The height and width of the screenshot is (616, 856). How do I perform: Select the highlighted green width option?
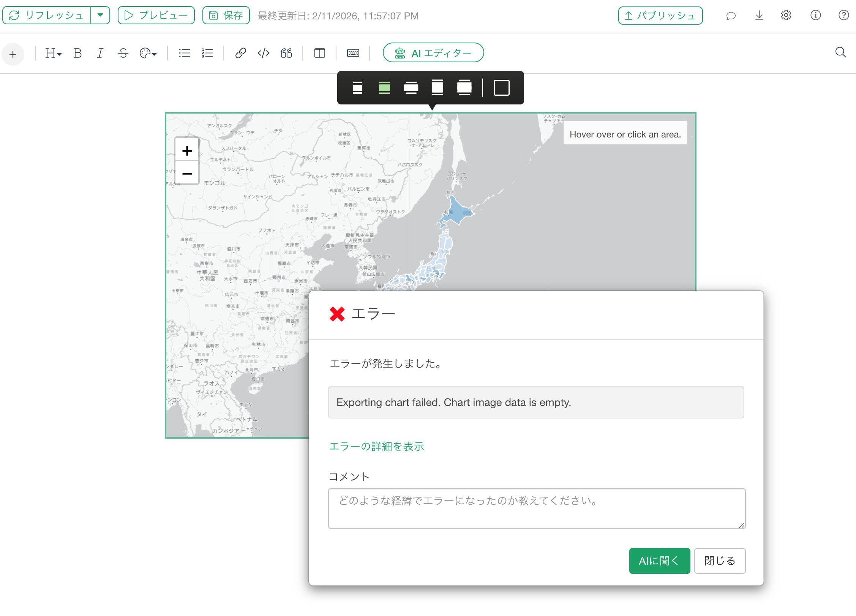click(384, 88)
